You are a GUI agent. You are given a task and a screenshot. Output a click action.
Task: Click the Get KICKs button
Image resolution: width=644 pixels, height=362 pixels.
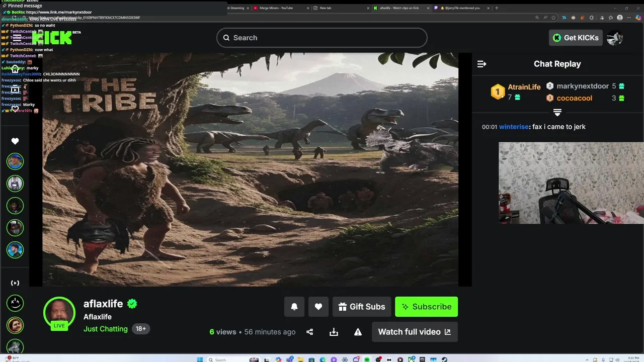(x=576, y=38)
